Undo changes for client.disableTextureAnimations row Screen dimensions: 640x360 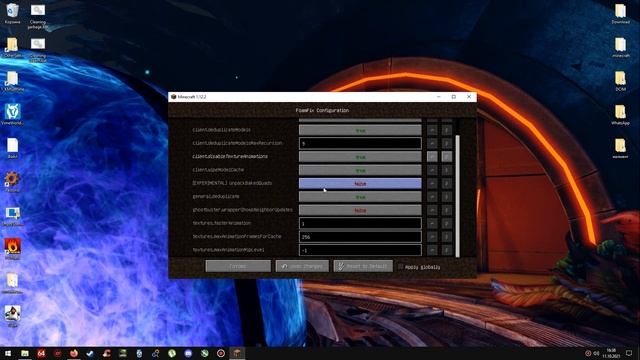pos(432,156)
